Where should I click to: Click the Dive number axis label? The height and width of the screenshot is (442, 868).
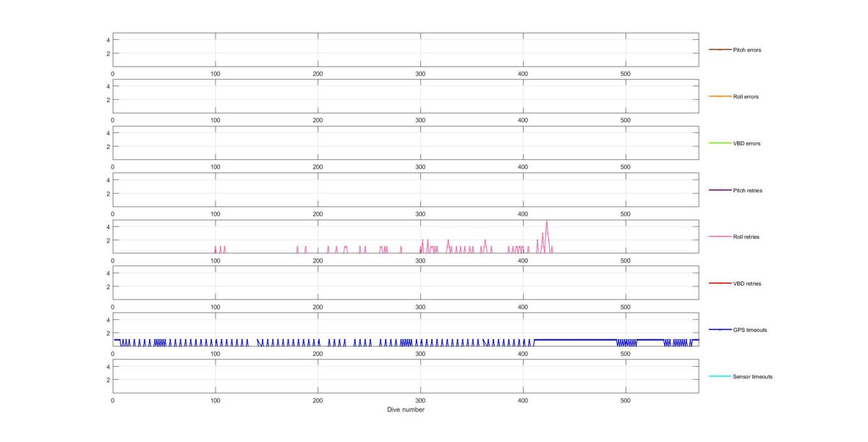click(406, 409)
